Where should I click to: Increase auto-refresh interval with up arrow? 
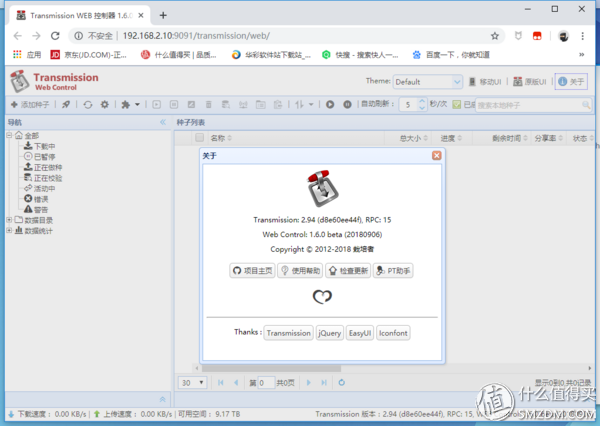[x=422, y=101]
